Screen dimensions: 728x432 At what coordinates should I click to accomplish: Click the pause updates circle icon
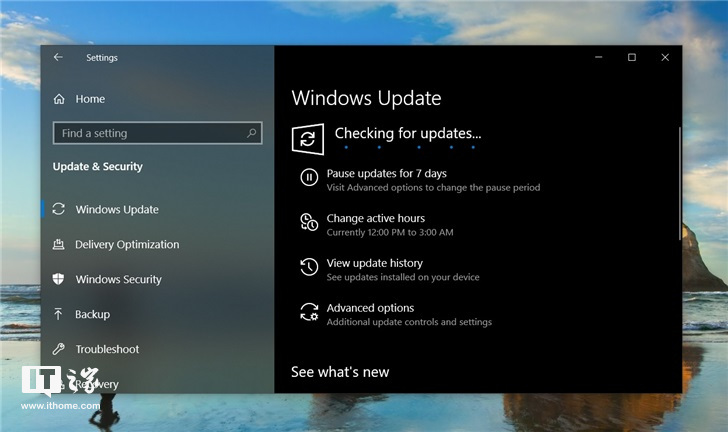coord(309,177)
